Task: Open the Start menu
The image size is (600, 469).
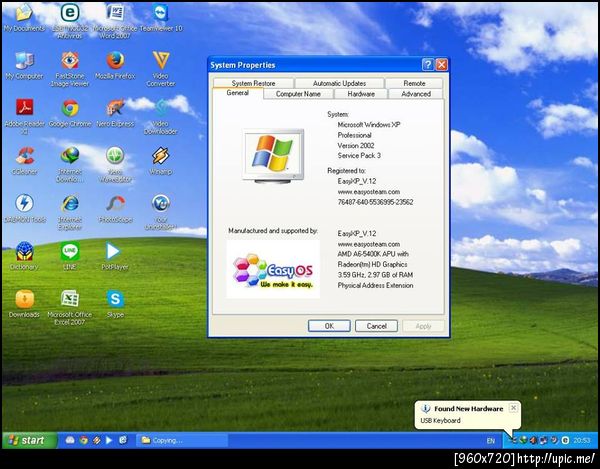Action: [30, 440]
